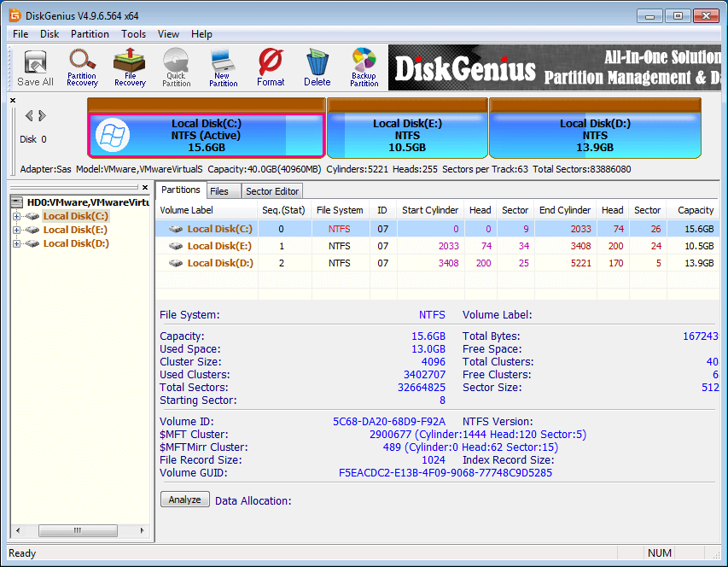
Task: Click drive icon of Local Disk(E:) in tree
Action: pos(32,230)
